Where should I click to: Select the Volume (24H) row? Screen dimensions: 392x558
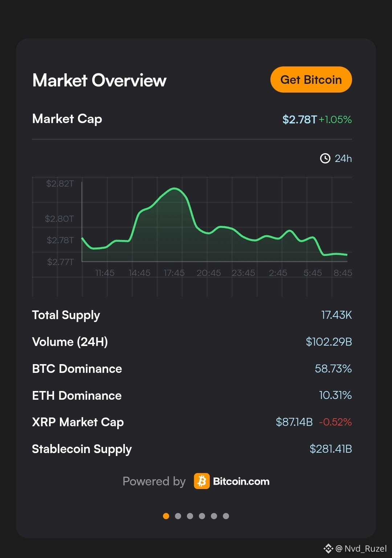[x=192, y=342]
